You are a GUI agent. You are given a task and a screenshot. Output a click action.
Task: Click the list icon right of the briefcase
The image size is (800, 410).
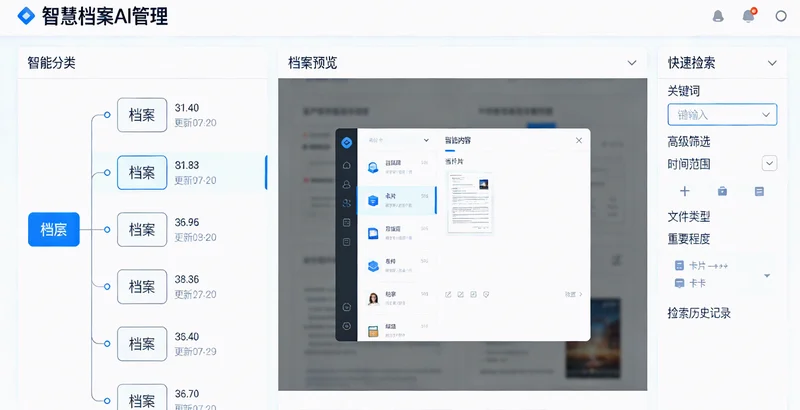[759, 191]
